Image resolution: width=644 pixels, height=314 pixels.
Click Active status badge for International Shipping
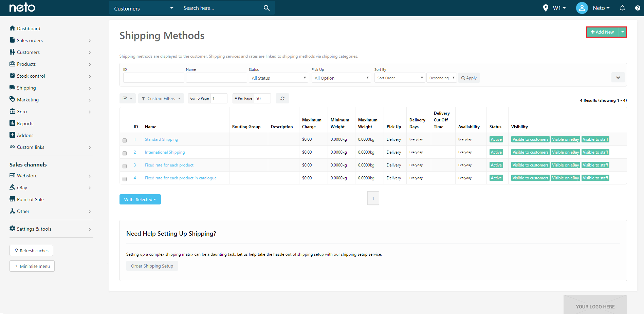pyautogui.click(x=496, y=152)
